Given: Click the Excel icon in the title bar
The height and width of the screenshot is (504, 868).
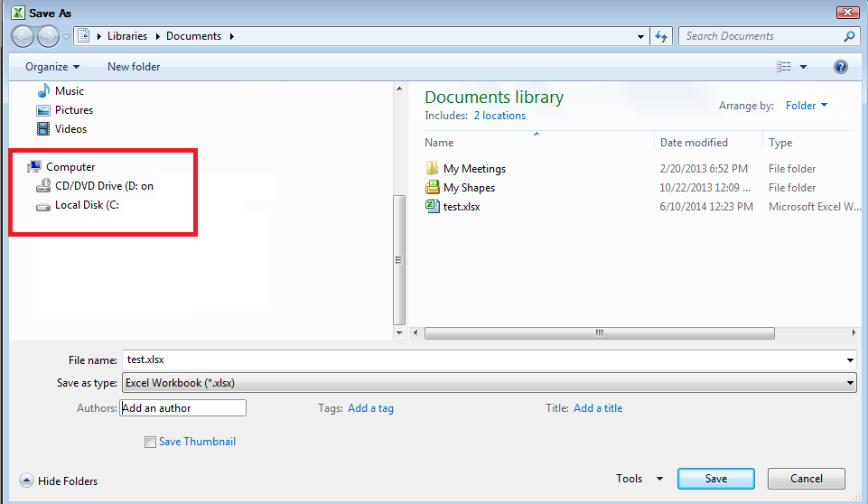Looking at the screenshot, I should (x=18, y=13).
